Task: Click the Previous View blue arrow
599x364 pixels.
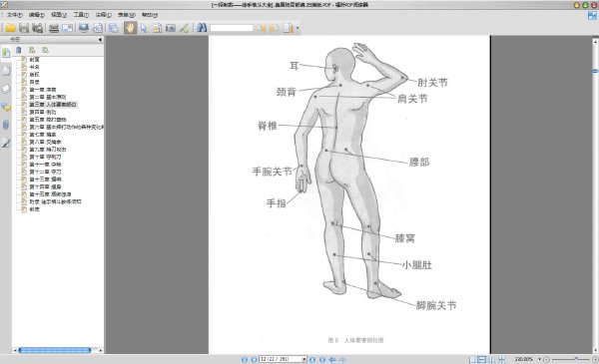Action: [332, 359]
